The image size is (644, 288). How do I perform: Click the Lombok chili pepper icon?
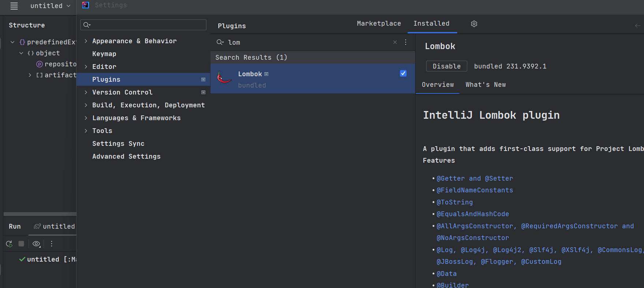coord(224,78)
